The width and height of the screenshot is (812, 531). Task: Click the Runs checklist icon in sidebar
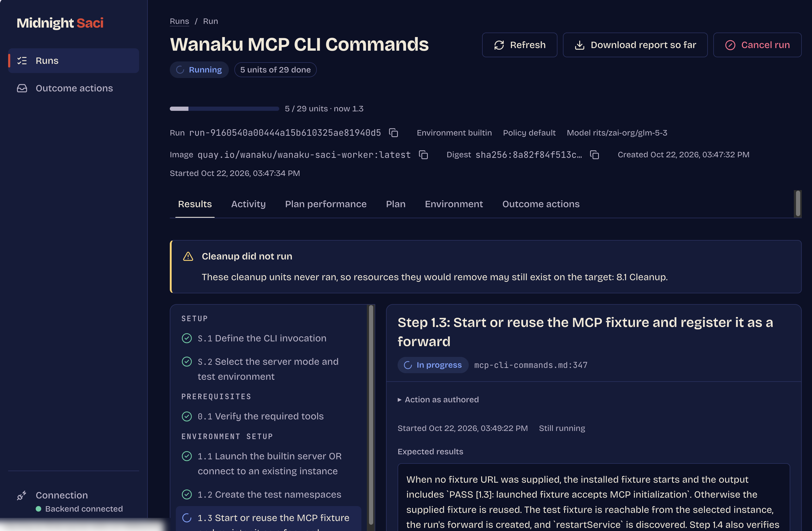coord(22,61)
